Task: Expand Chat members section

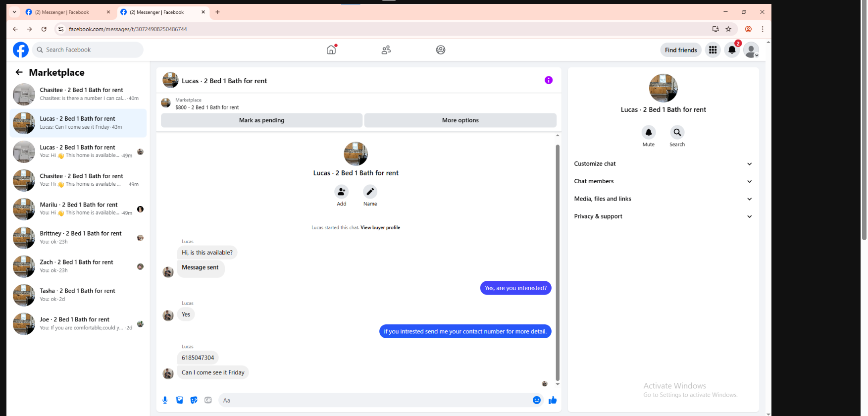Action: coord(663,181)
